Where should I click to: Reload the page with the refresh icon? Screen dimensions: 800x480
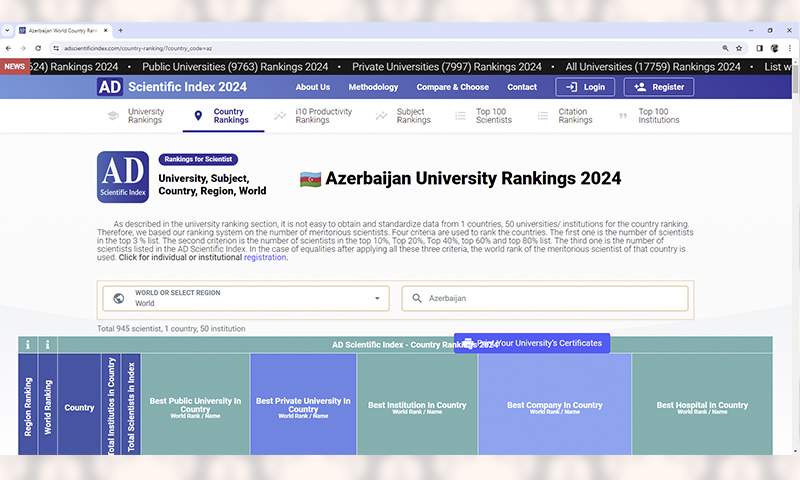[38, 48]
